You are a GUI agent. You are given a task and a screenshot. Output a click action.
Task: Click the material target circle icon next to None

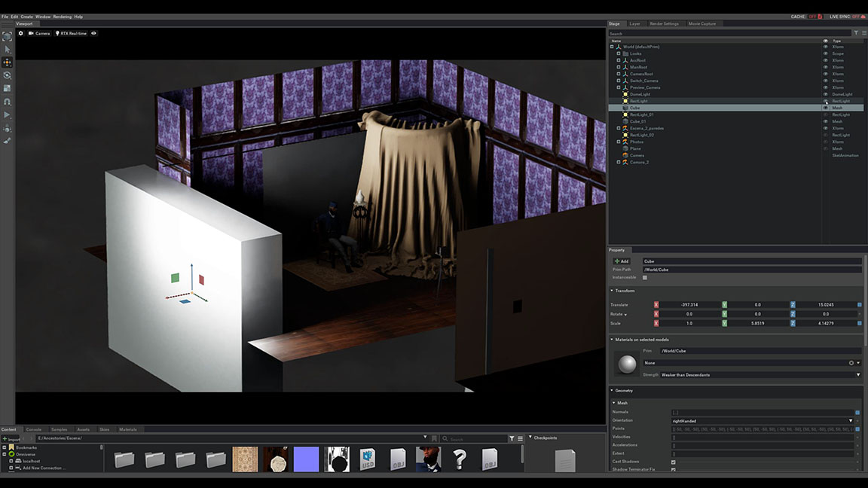(851, 363)
